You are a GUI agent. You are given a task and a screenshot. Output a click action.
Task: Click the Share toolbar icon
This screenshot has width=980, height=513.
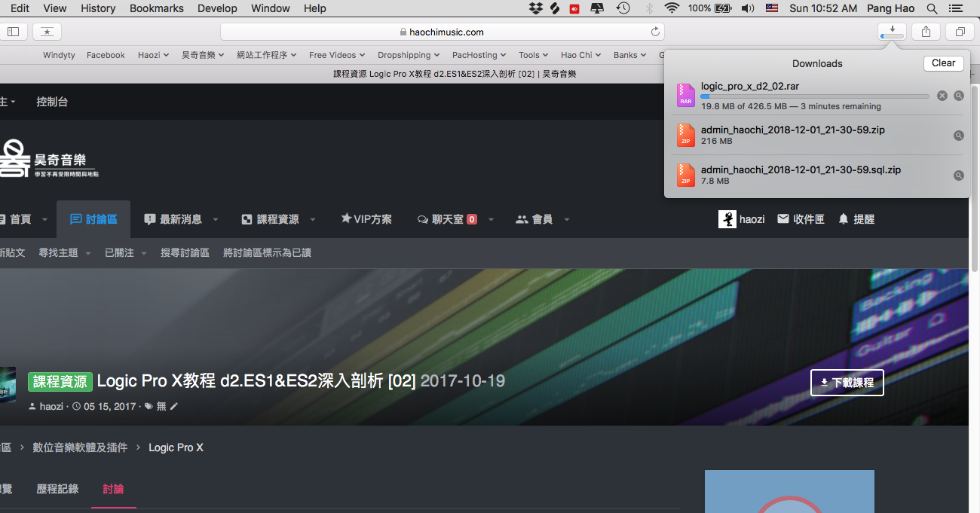(x=926, y=32)
